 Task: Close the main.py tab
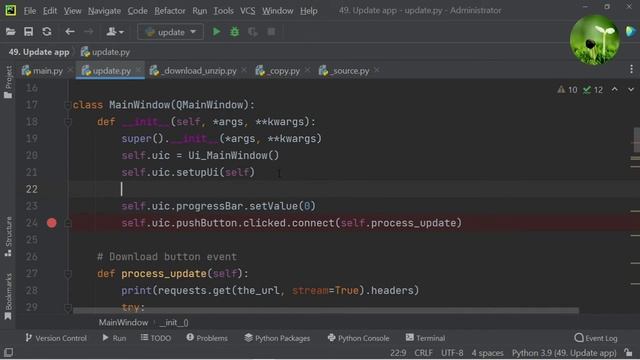(70, 71)
